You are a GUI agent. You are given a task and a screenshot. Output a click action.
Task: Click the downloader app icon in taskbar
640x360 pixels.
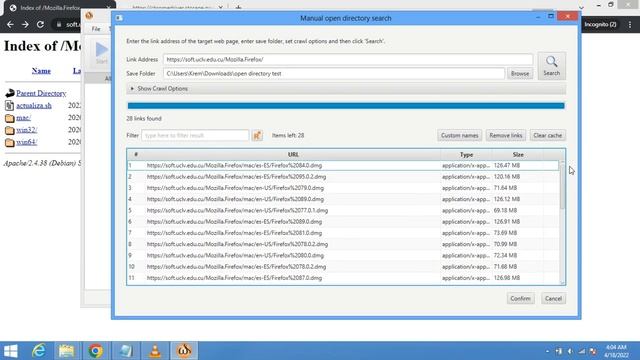click(x=184, y=351)
